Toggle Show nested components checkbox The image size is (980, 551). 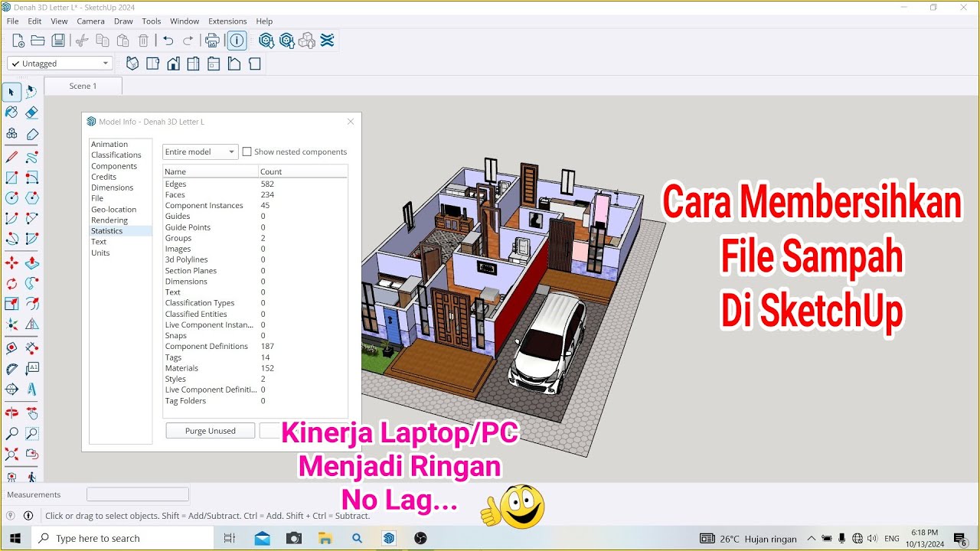247,152
